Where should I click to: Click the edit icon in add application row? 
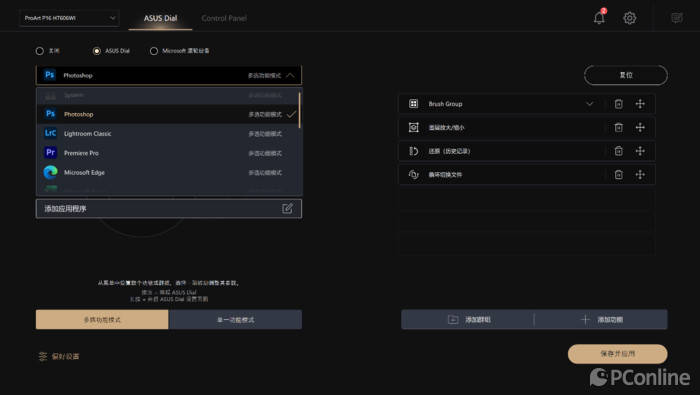coord(288,208)
